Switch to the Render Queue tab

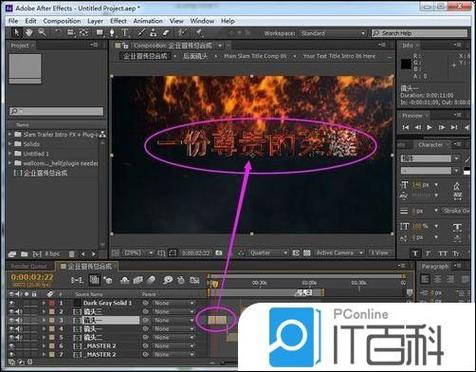[29, 266]
